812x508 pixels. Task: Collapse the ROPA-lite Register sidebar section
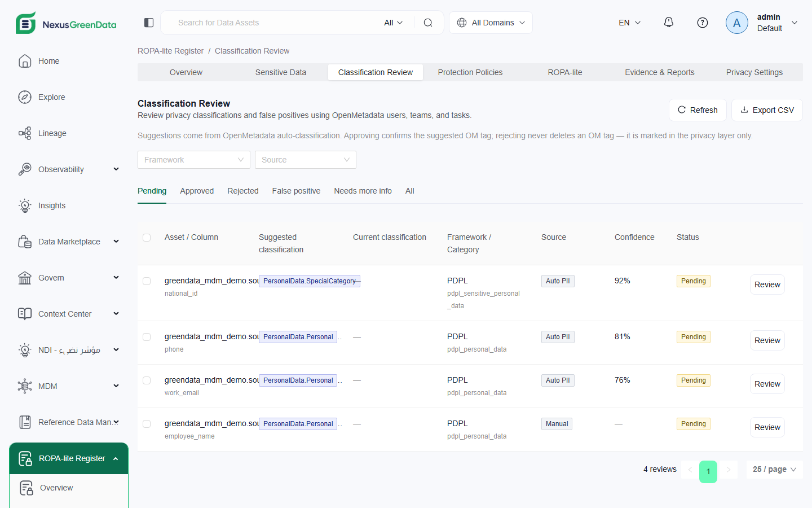[x=69, y=458]
